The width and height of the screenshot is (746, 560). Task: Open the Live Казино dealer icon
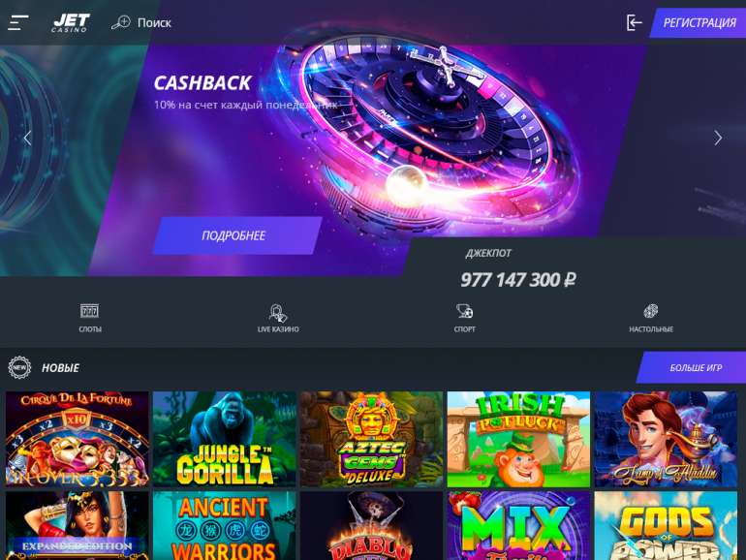pyautogui.click(x=278, y=313)
